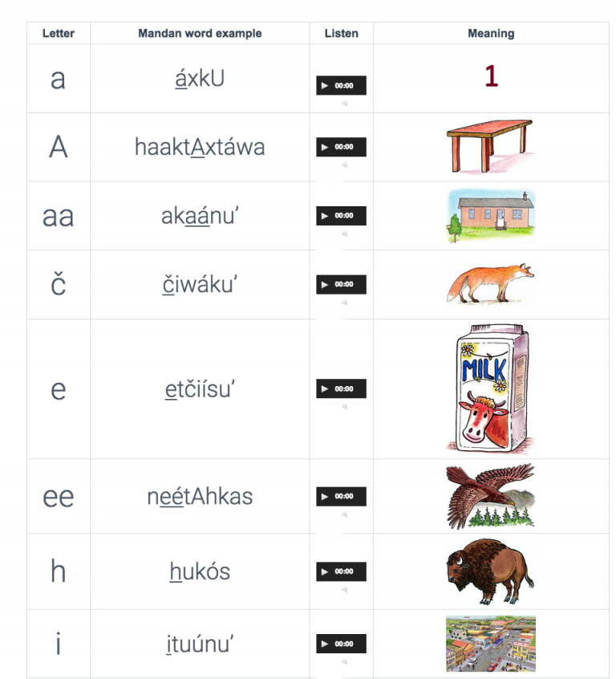Click the town scene image for "ituúnu'"
Image resolution: width=616 pixels, height=679 pixels.
coord(491,643)
